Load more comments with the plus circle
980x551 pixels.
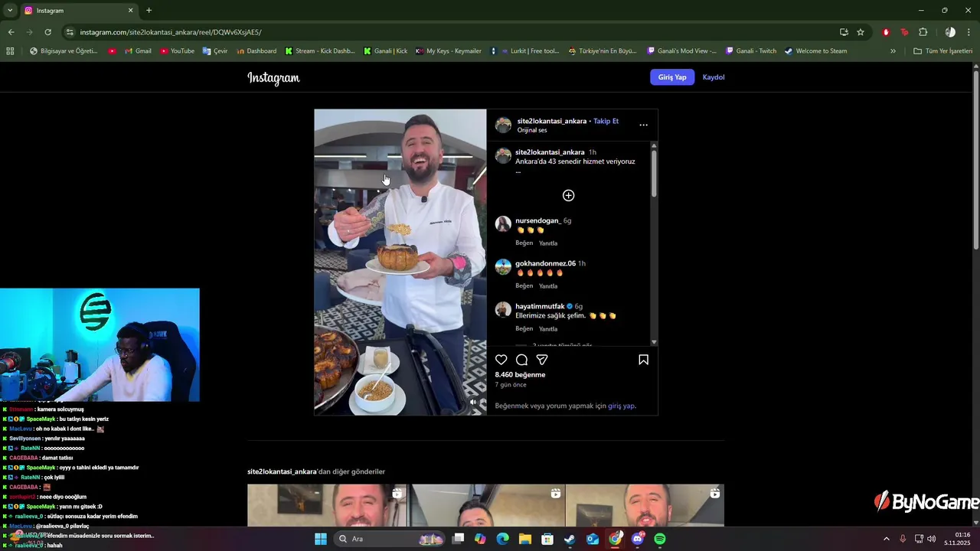569,195
